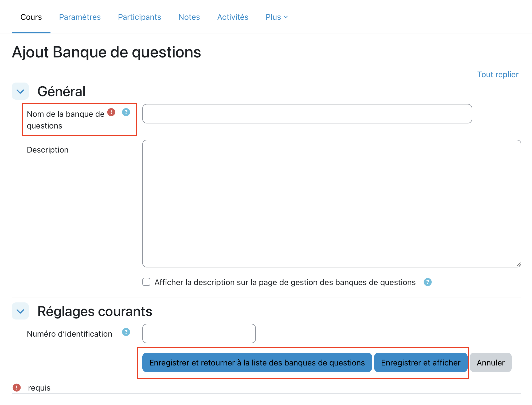Open help for description display checkbox

coord(427,282)
